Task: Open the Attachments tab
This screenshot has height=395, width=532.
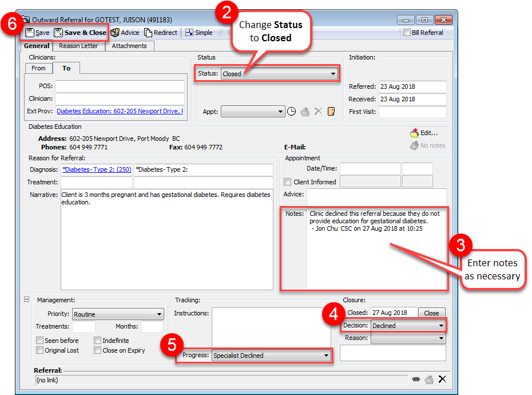Action: point(129,46)
